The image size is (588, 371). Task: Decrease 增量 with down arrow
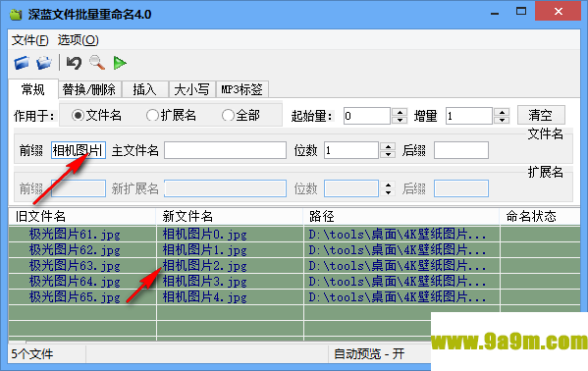(502, 120)
